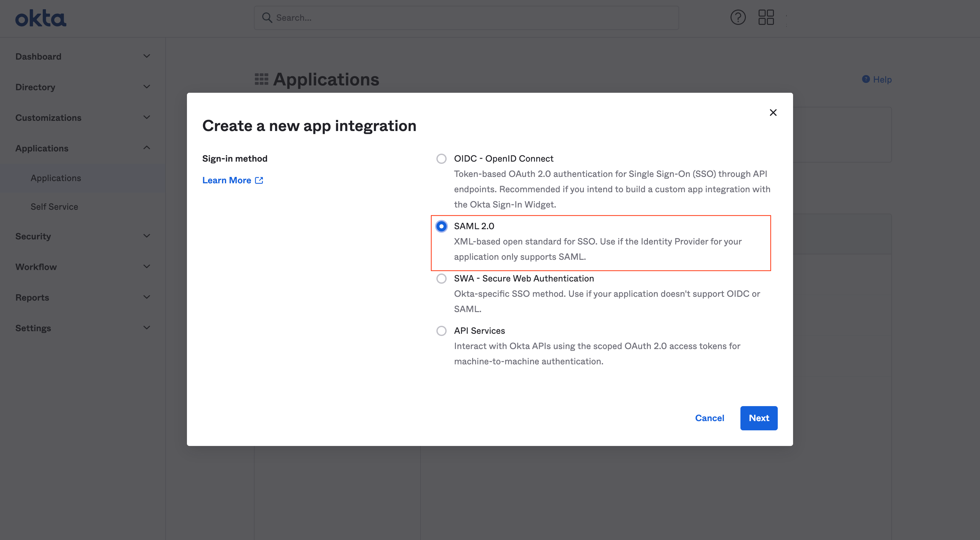
Task: Click the Okta logo in top left
Action: (x=41, y=17)
